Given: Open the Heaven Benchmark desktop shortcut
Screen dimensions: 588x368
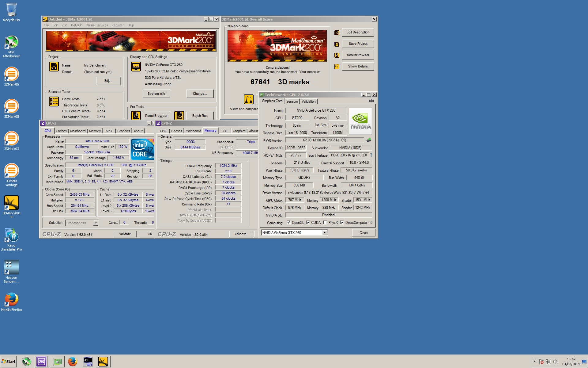Looking at the screenshot, I should [x=11, y=272].
